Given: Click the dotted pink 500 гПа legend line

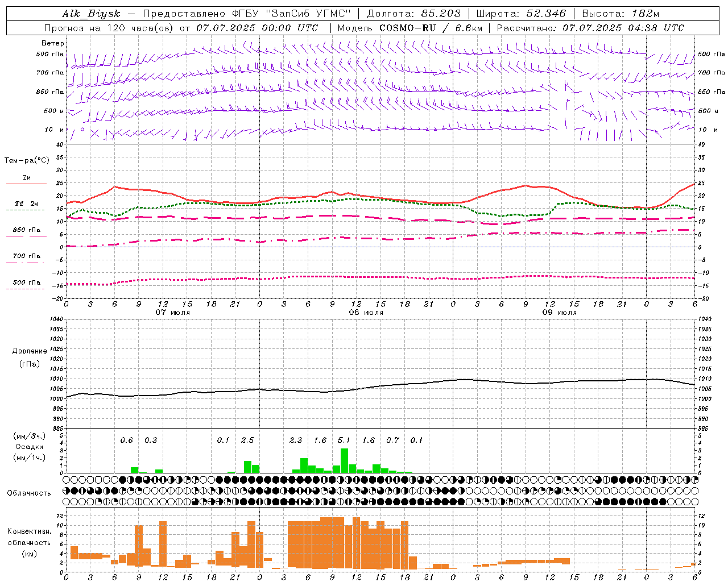Looking at the screenshot, I should click(x=25, y=289).
